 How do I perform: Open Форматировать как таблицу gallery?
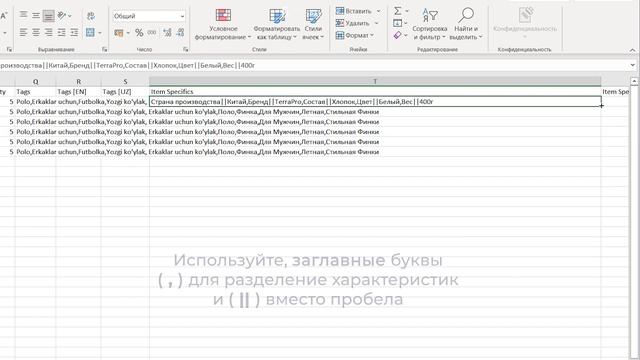point(277,24)
